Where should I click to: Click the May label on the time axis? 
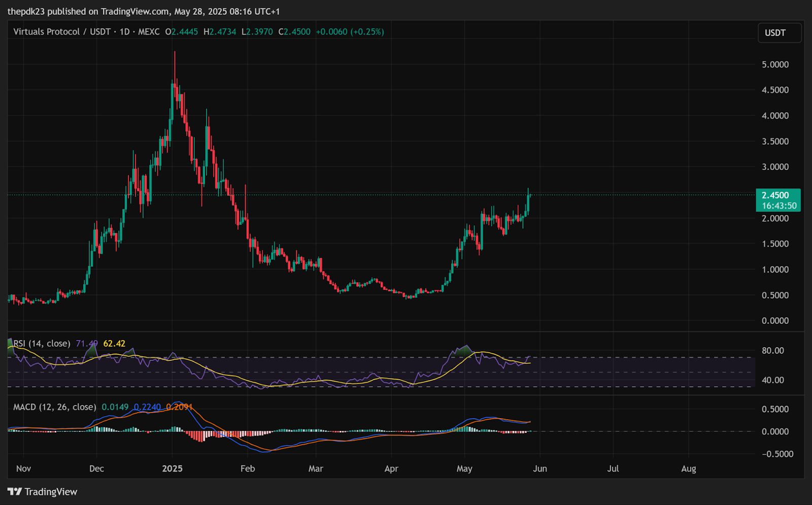tap(464, 468)
